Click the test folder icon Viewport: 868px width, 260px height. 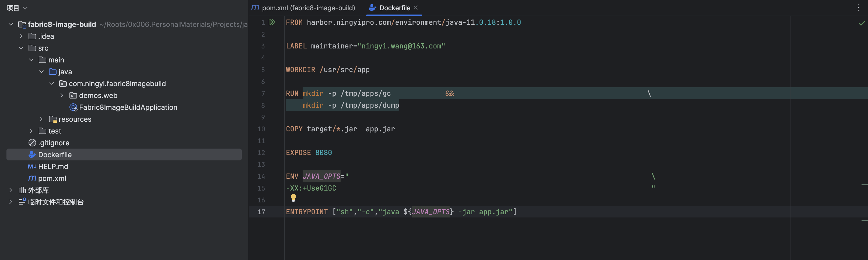pos(43,131)
